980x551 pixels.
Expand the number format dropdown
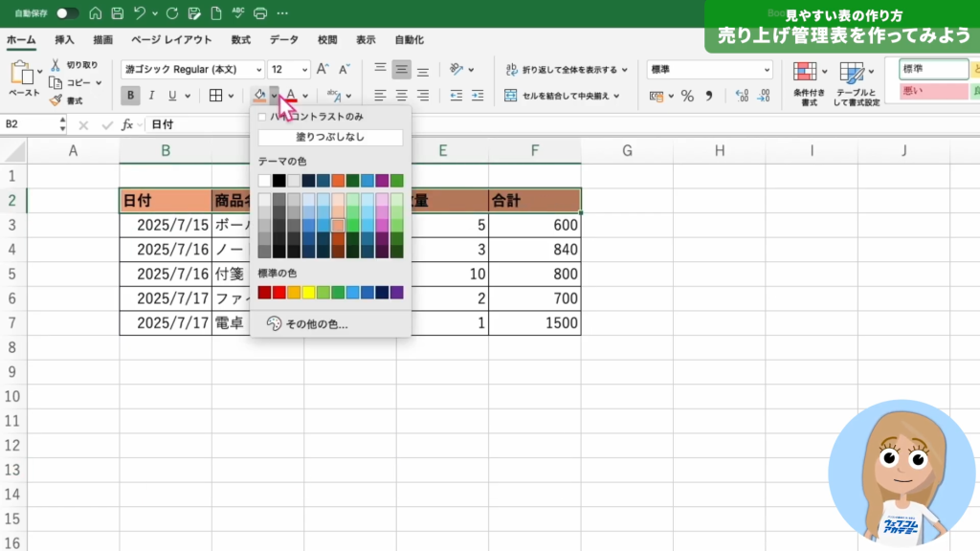pyautogui.click(x=767, y=70)
